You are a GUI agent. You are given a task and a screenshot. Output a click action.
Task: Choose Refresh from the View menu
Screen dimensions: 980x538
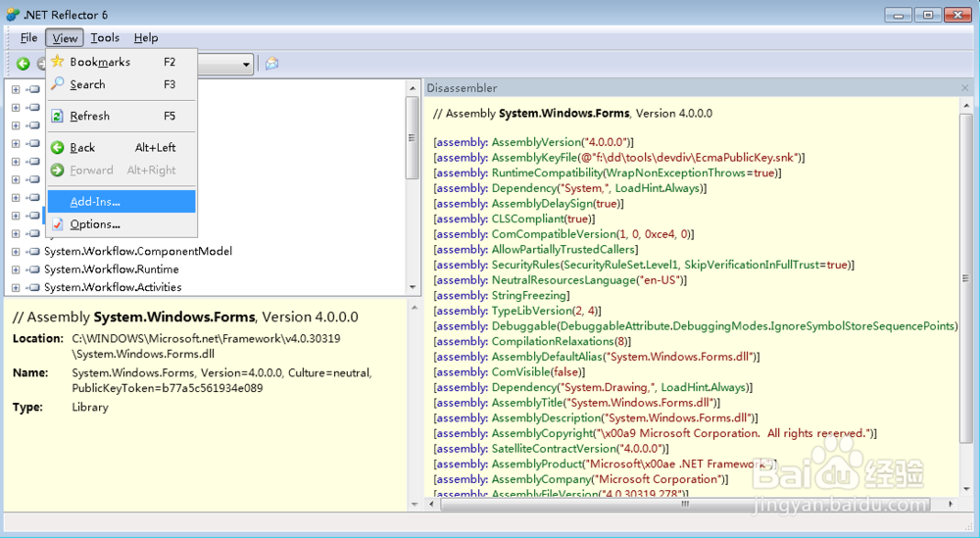[122, 117]
